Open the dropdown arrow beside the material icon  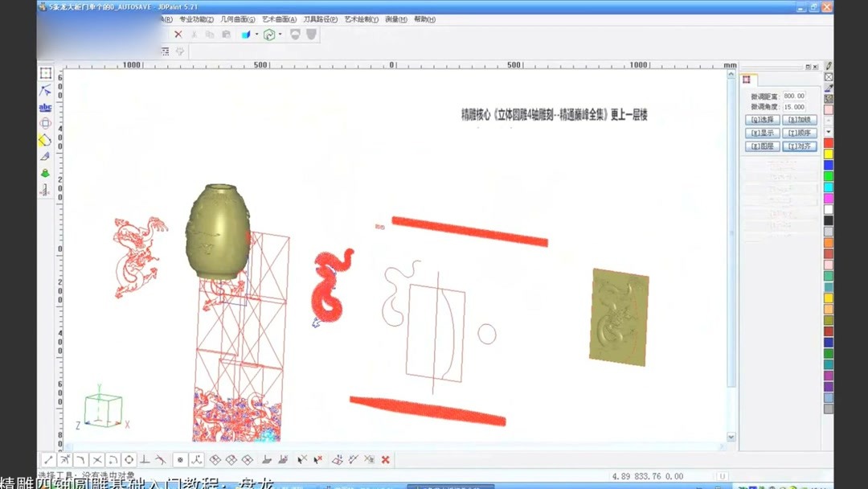[x=256, y=35]
